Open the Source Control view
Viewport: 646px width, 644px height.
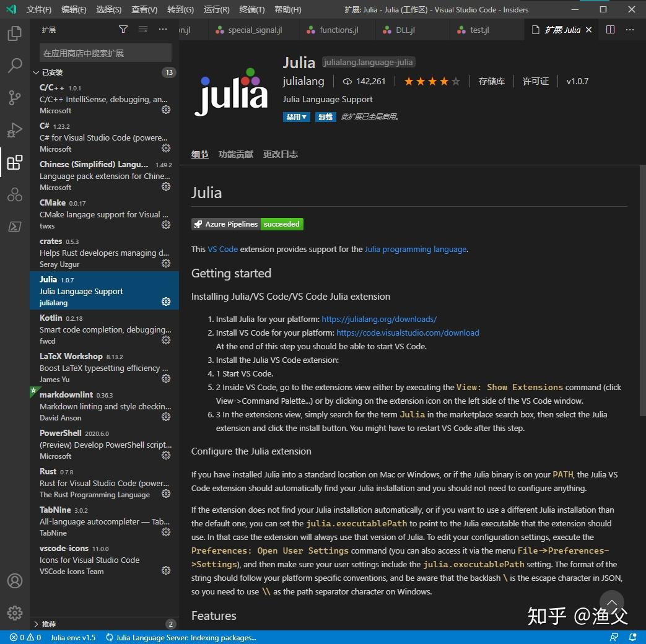(x=14, y=98)
